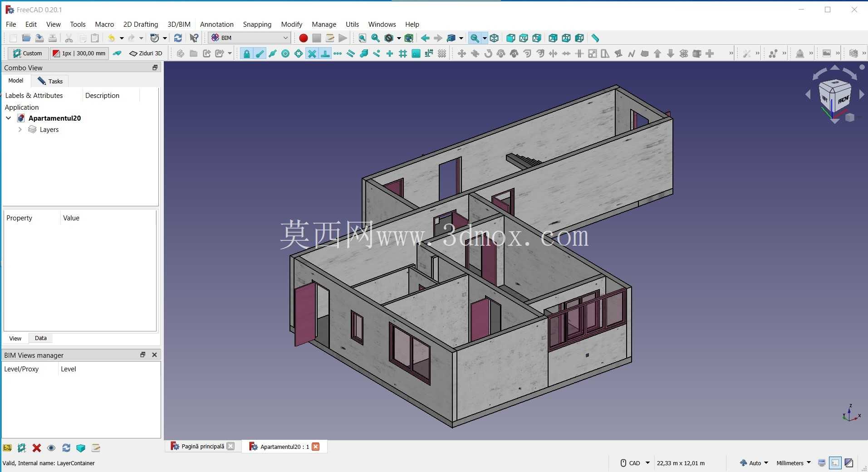Open the draw style dropdown arrow
Viewport: 868px width, 472px height.
point(399,38)
